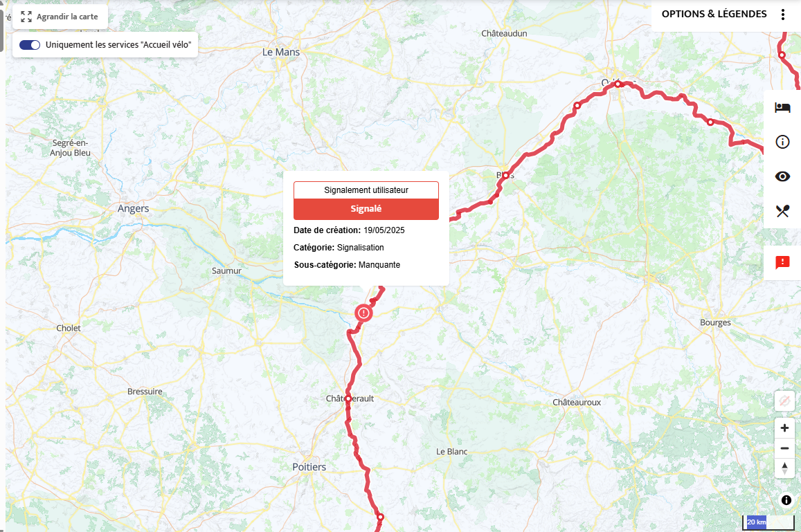Image resolution: width=801 pixels, height=532 pixels.
Task: Zoom out with the minus button
Action: [x=784, y=448]
